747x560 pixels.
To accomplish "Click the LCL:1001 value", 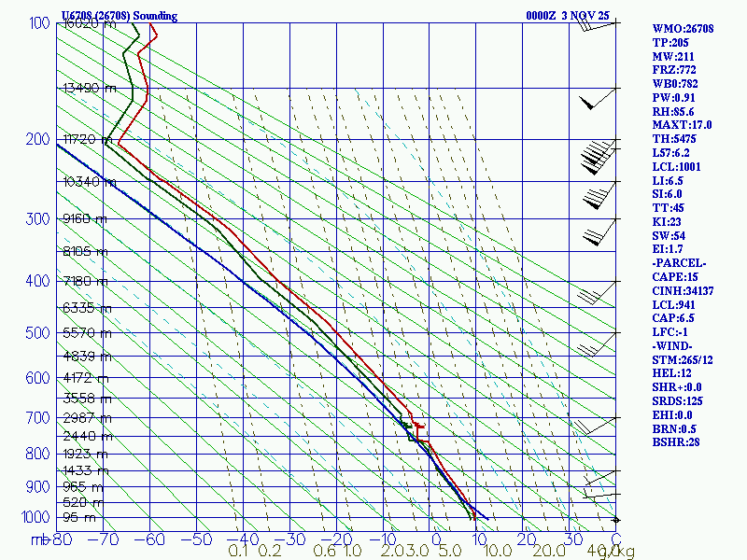I will pyautogui.click(x=676, y=167).
